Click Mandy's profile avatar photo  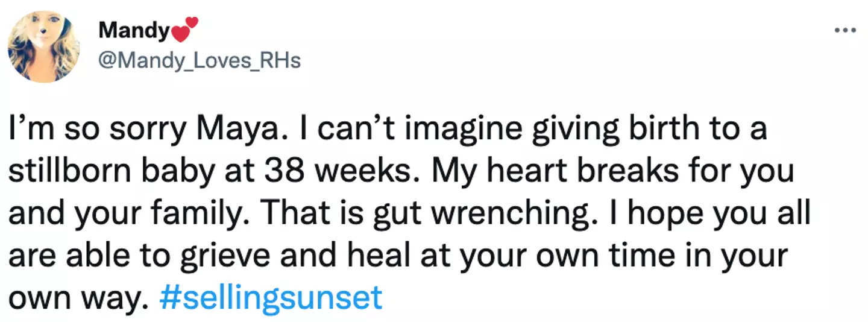(43, 46)
